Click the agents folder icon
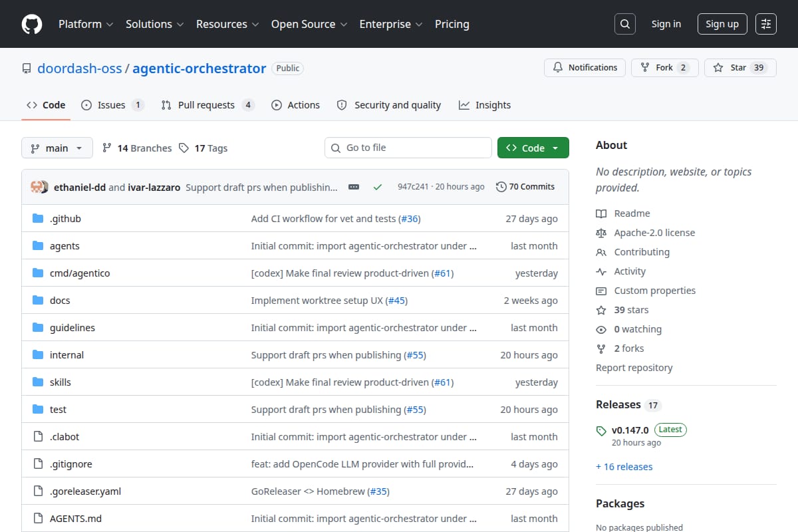The image size is (798, 532). coord(38,246)
